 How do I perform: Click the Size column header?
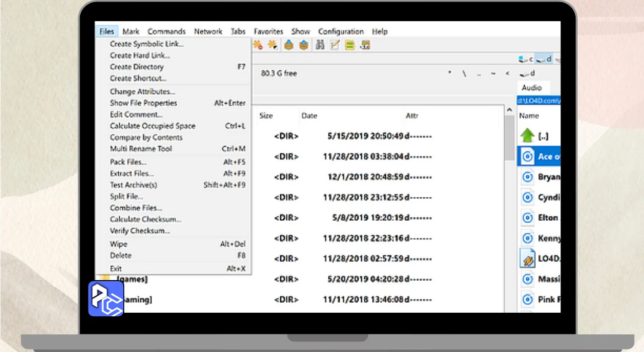pyautogui.click(x=266, y=116)
